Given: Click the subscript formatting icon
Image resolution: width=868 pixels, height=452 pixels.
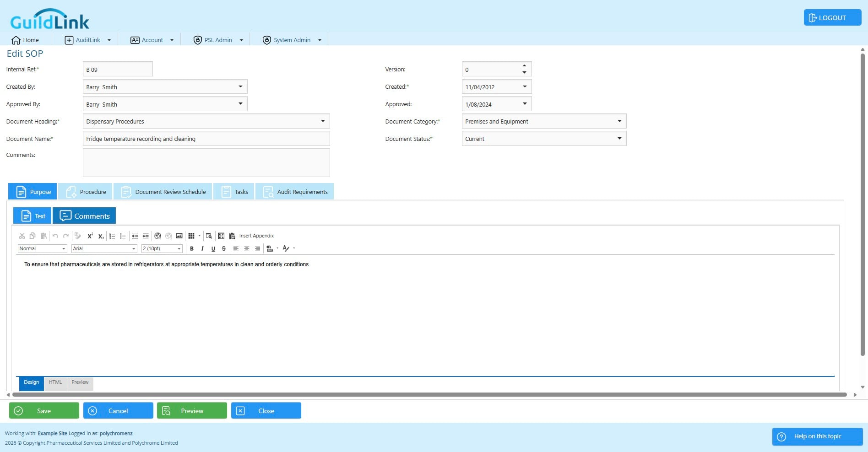Looking at the screenshot, I should [x=101, y=236].
